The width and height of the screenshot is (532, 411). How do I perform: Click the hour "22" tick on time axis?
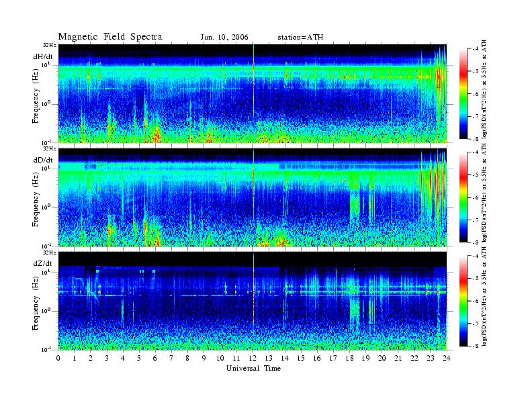coord(414,358)
